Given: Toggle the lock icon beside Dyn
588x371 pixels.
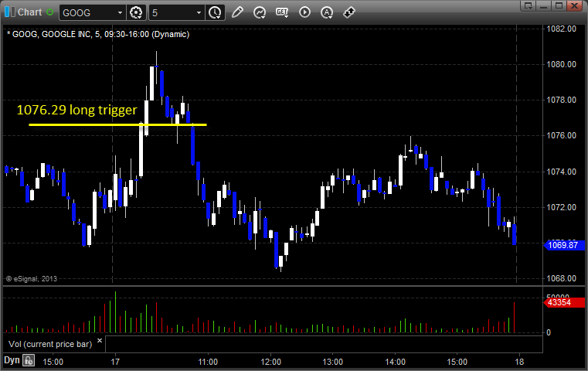Looking at the screenshot, I should 29,361.
